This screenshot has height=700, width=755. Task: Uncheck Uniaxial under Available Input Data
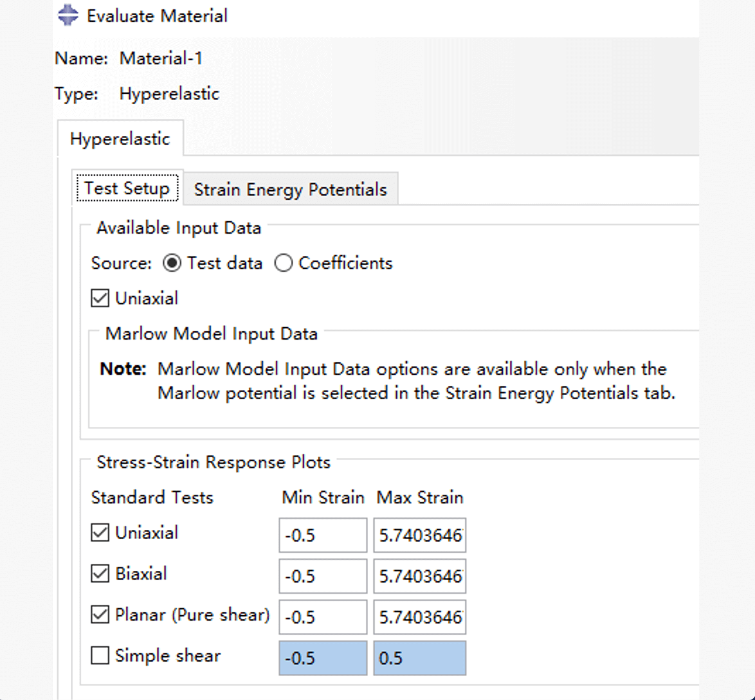tap(100, 298)
